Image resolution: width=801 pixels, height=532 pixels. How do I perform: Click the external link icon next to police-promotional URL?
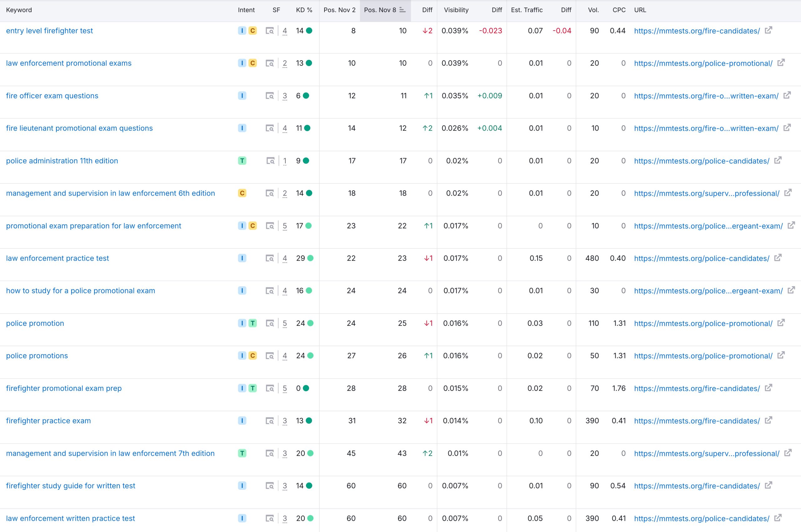[781, 63]
